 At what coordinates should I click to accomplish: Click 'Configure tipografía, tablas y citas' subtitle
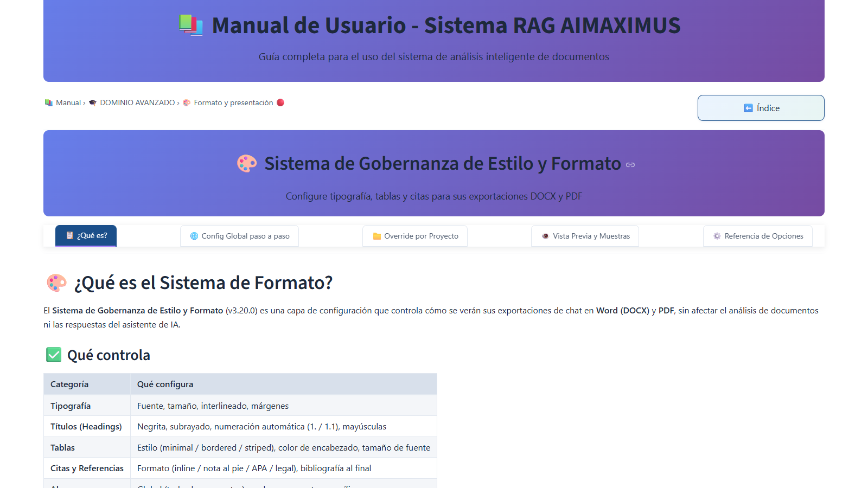tap(434, 196)
